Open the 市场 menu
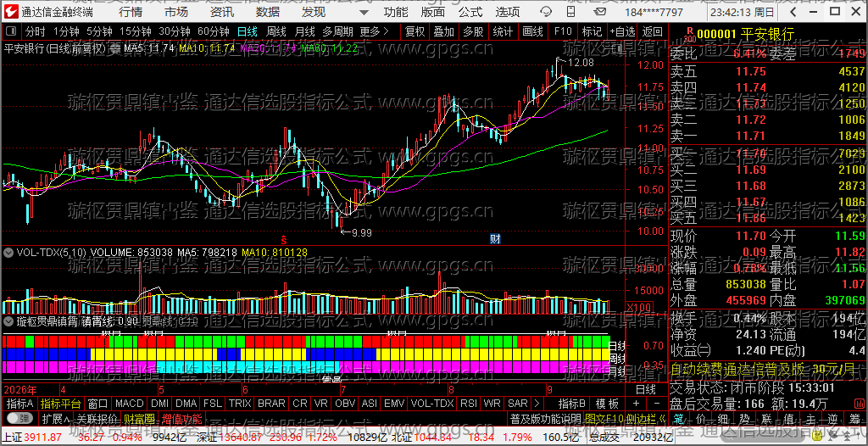 click(176, 12)
